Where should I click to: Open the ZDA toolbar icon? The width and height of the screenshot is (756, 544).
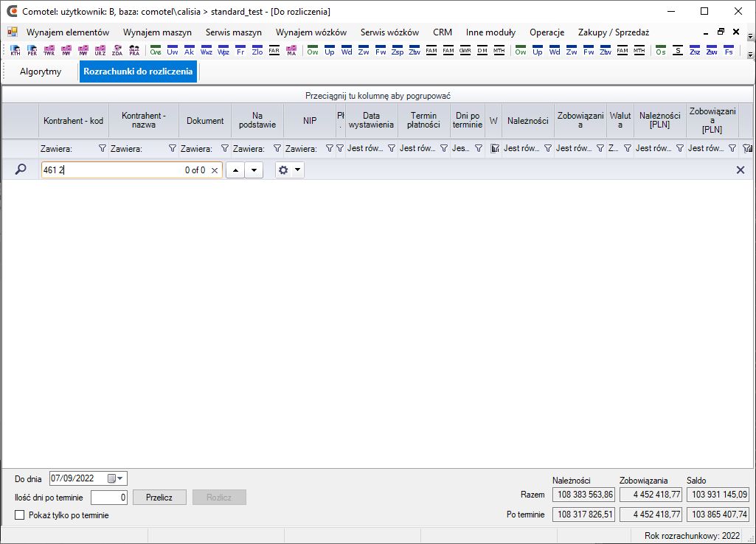click(117, 52)
